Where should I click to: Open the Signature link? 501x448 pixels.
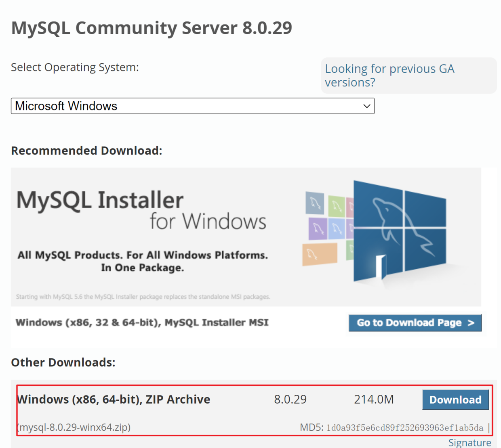click(x=469, y=443)
